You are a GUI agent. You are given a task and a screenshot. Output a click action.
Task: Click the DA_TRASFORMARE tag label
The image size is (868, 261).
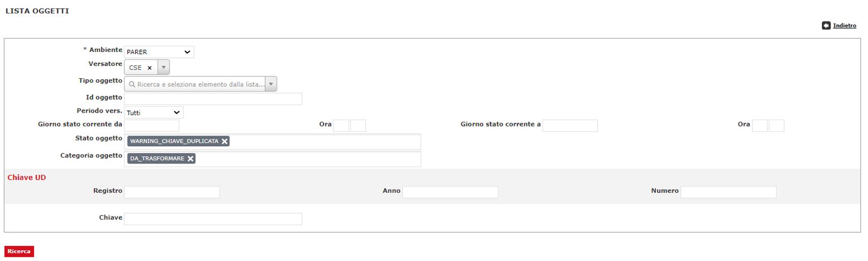pos(157,159)
